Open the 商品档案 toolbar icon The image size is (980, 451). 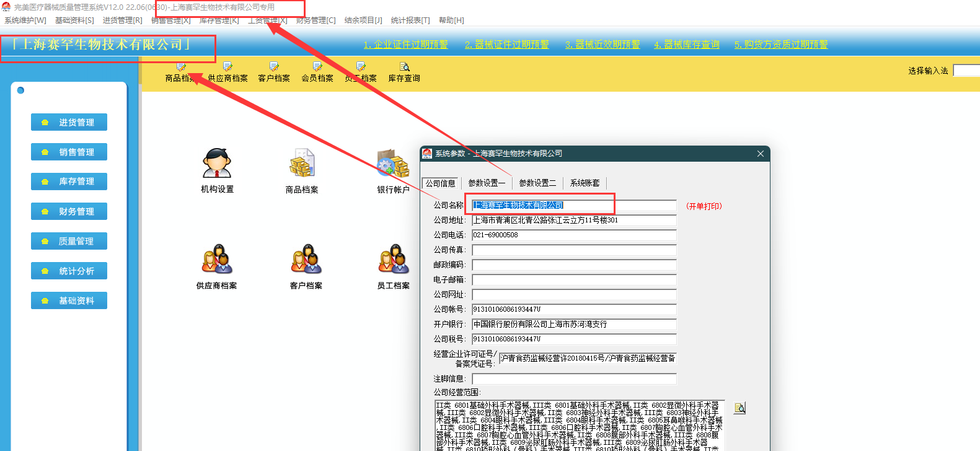[x=180, y=72]
